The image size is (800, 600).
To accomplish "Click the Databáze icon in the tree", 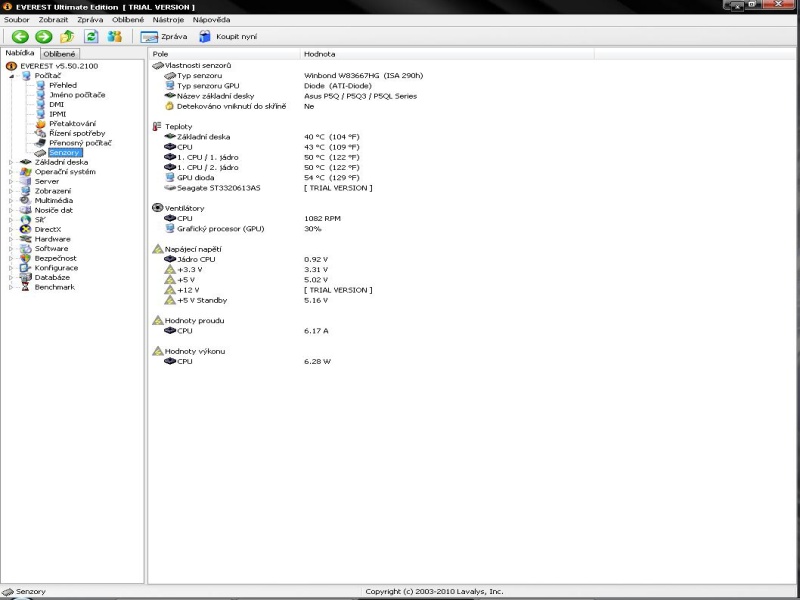I will (x=26, y=278).
